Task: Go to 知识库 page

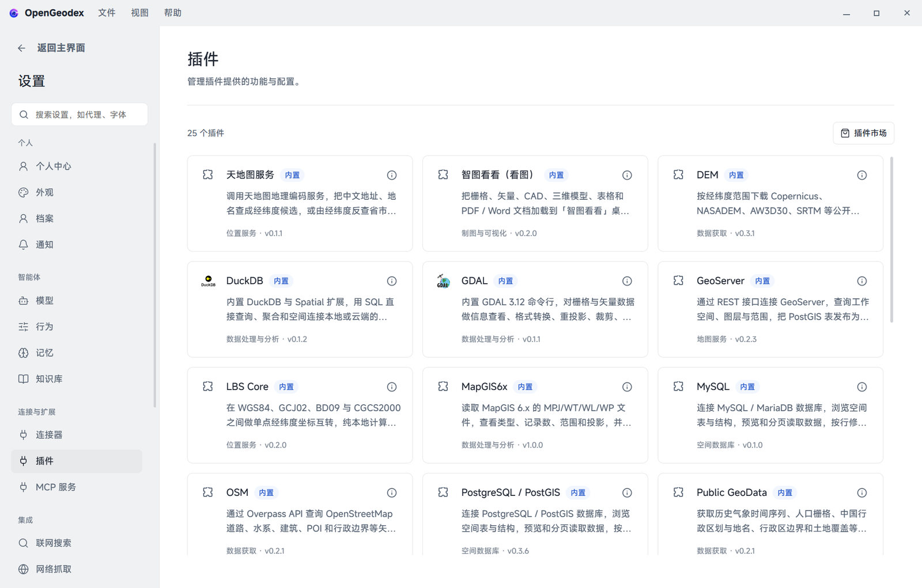Action: (x=77, y=379)
